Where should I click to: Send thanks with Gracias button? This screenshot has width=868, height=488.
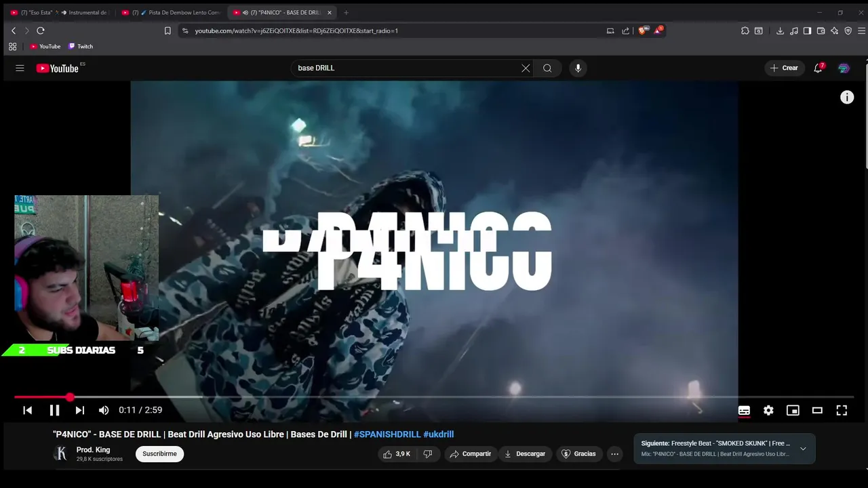pos(578,454)
